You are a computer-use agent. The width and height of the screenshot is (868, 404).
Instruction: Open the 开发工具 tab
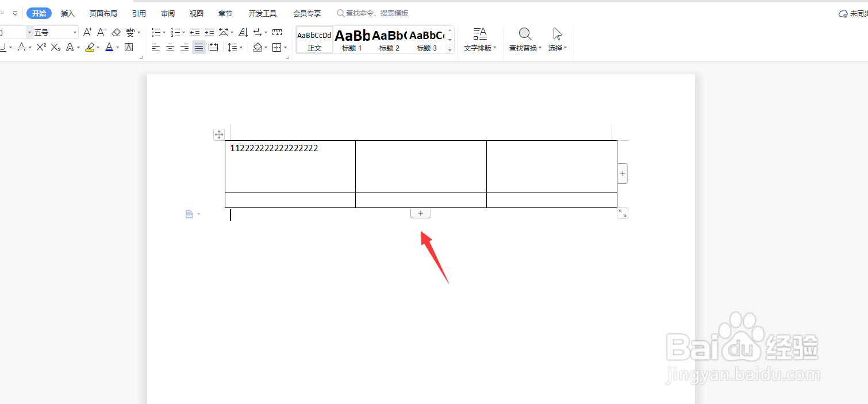(x=263, y=13)
